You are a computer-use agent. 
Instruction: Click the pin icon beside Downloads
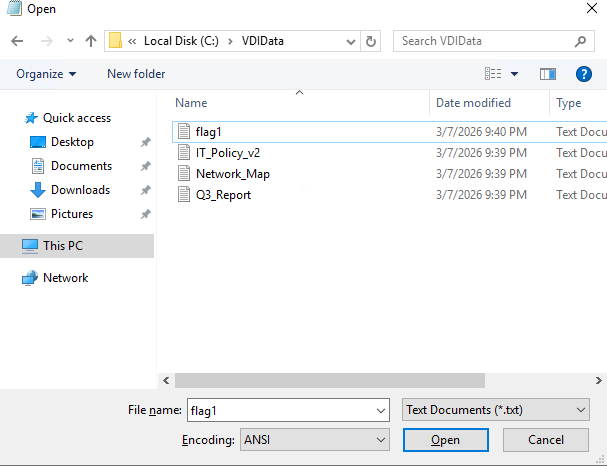[145, 190]
